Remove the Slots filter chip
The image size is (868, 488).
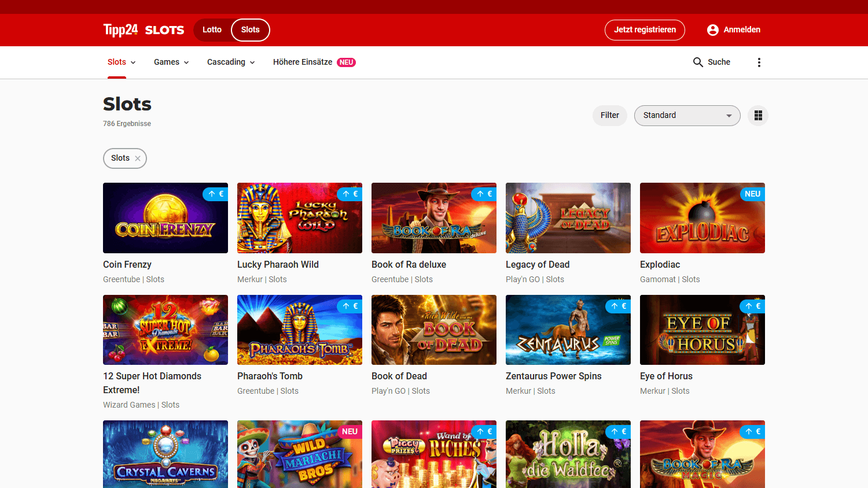pyautogui.click(x=138, y=158)
